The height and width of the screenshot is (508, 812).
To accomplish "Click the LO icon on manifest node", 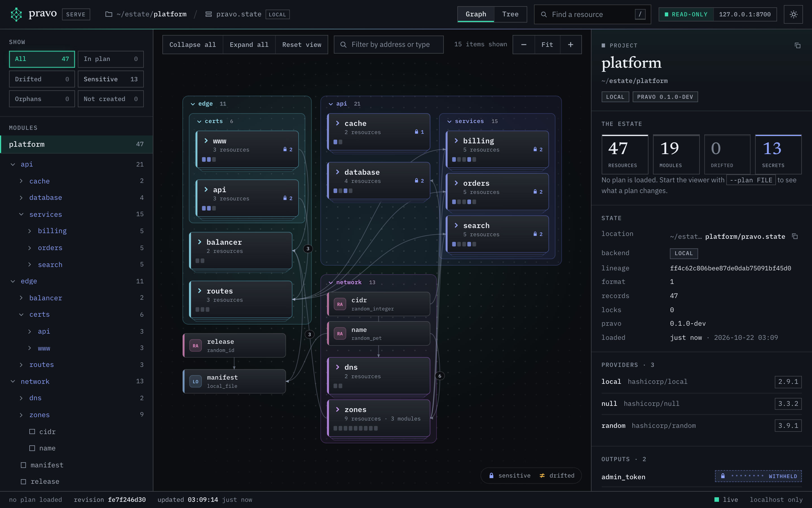I will (x=196, y=382).
